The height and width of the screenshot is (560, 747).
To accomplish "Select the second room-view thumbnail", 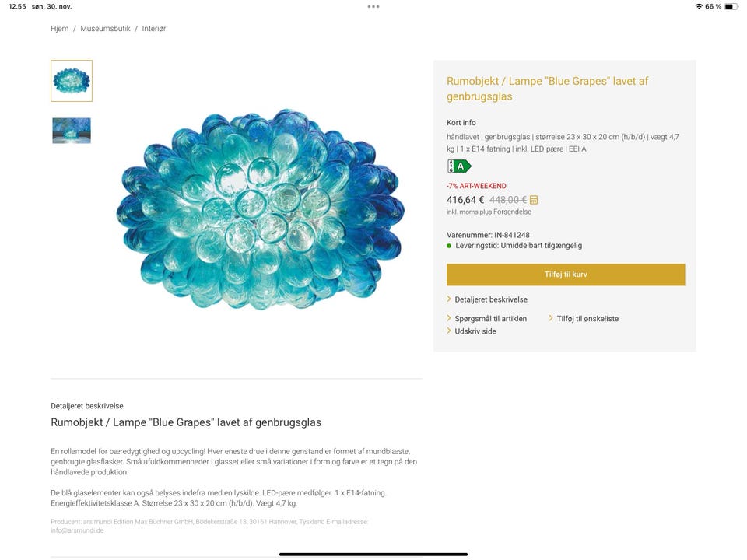I will point(72,131).
